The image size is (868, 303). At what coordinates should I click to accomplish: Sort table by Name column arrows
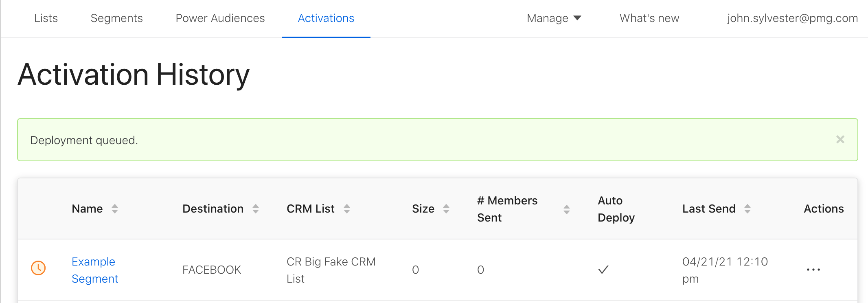pos(115,209)
